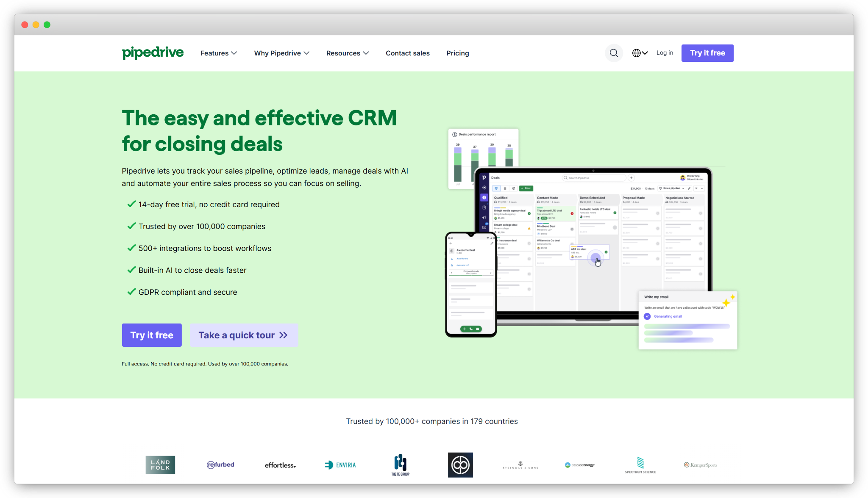
Task: Click checkmark beside Trusted by over 100,000
Action: 131,226
